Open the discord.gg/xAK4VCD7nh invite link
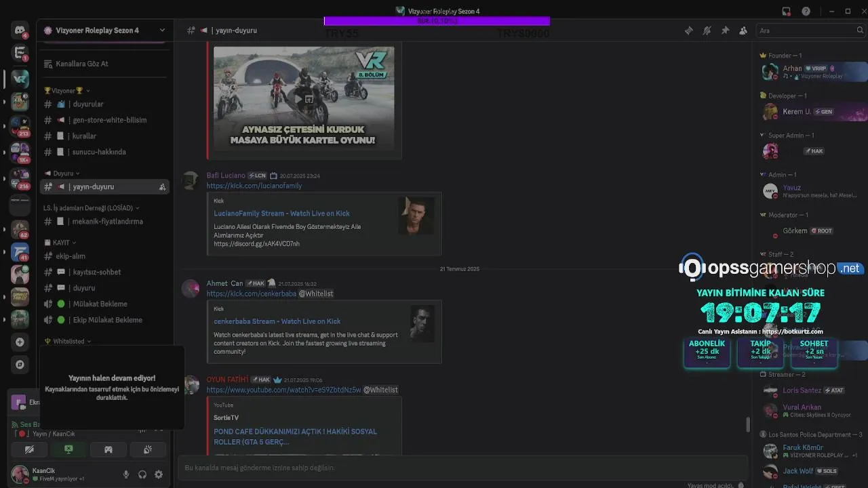This screenshot has width=868, height=488. coord(256,244)
